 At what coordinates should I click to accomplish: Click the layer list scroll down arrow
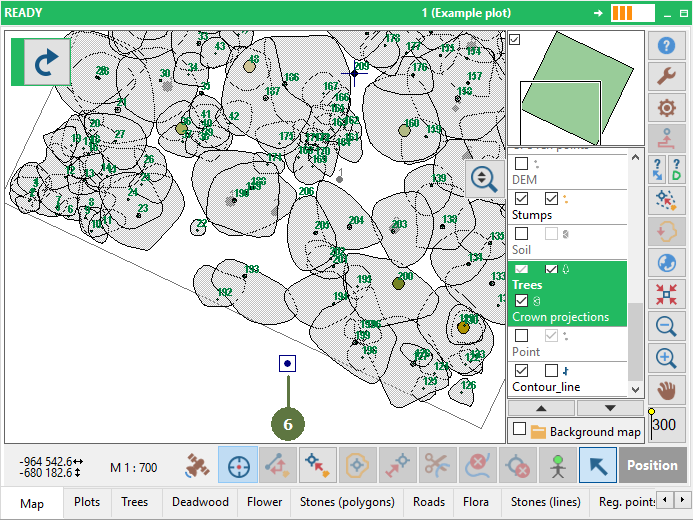[636, 390]
